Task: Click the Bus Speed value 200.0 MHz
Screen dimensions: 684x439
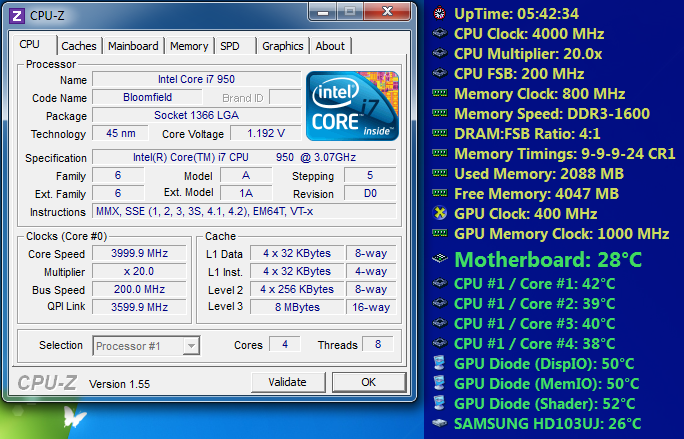Action: coord(140,289)
